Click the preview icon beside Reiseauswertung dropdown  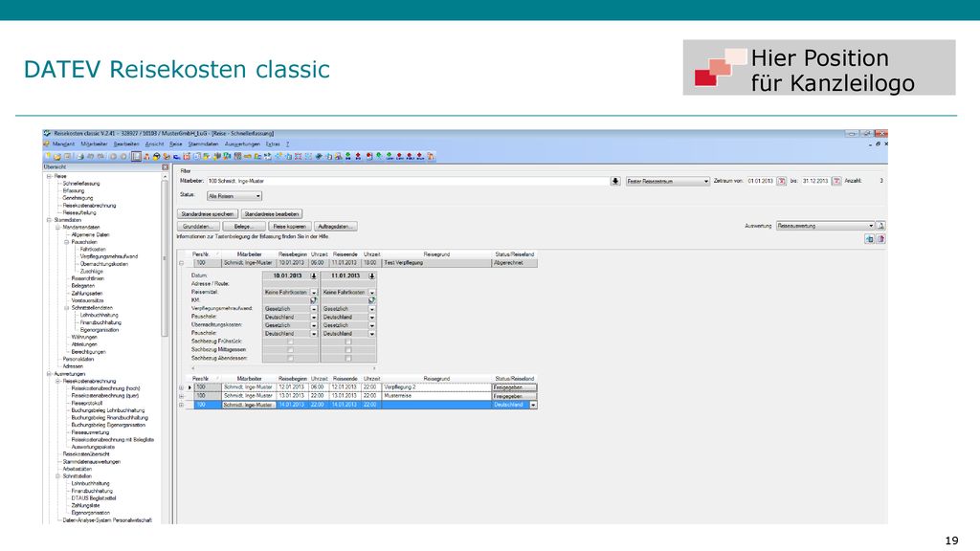click(880, 226)
